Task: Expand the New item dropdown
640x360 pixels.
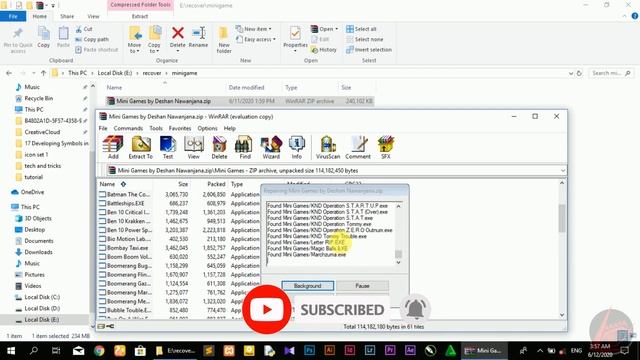Action: click(253, 29)
